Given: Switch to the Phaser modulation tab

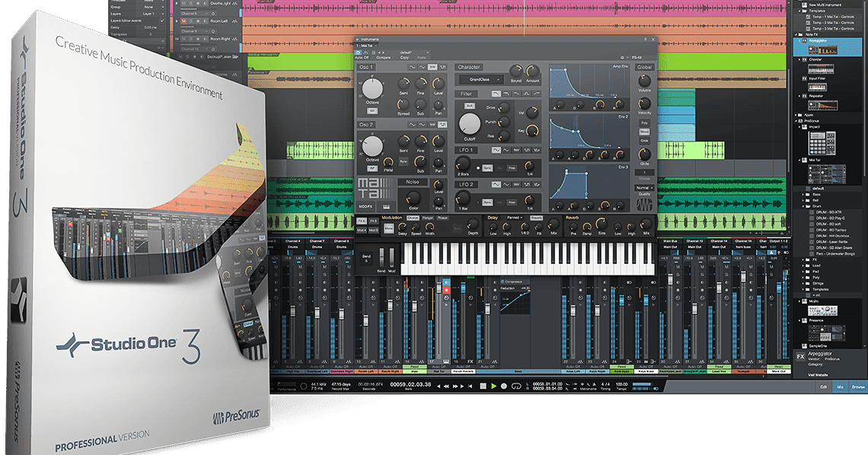Looking at the screenshot, I should [x=442, y=218].
